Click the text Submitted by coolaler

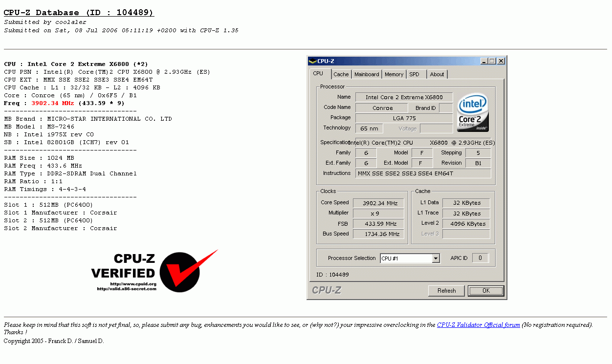click(45, 22)
